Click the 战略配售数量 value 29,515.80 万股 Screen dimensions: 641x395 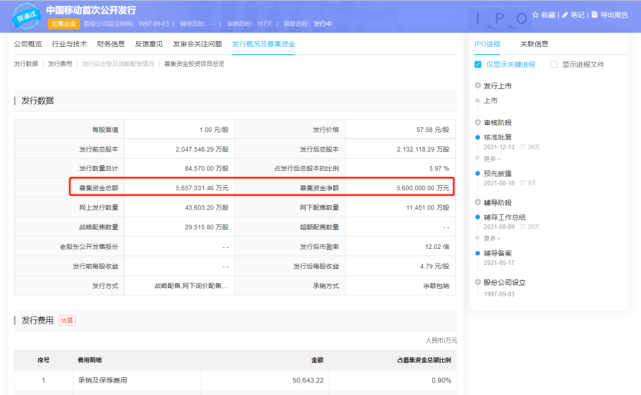click(206, 227)
